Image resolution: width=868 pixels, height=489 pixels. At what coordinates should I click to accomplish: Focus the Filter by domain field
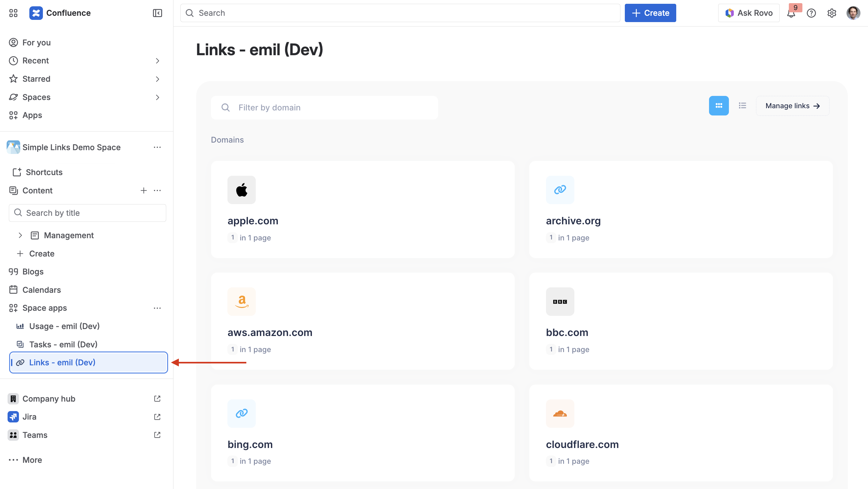pos(324,108)
